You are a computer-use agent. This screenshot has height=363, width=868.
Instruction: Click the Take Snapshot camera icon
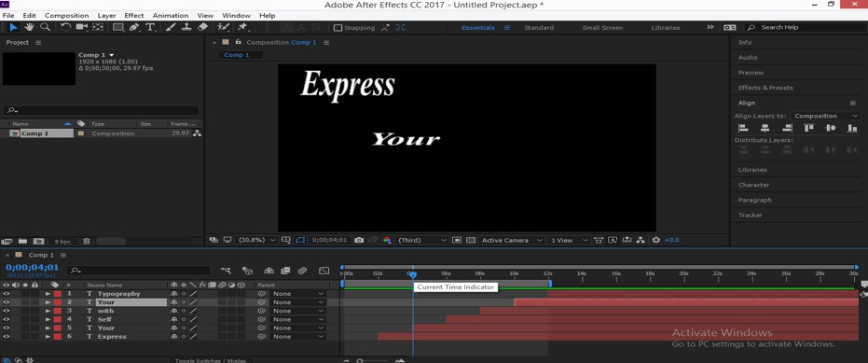[359, 240]
